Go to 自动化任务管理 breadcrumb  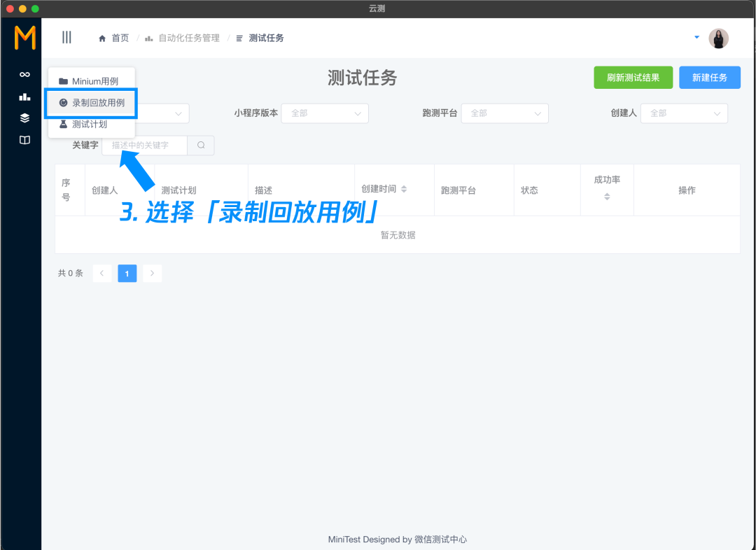pyautogui.click(x=189, y=38)
